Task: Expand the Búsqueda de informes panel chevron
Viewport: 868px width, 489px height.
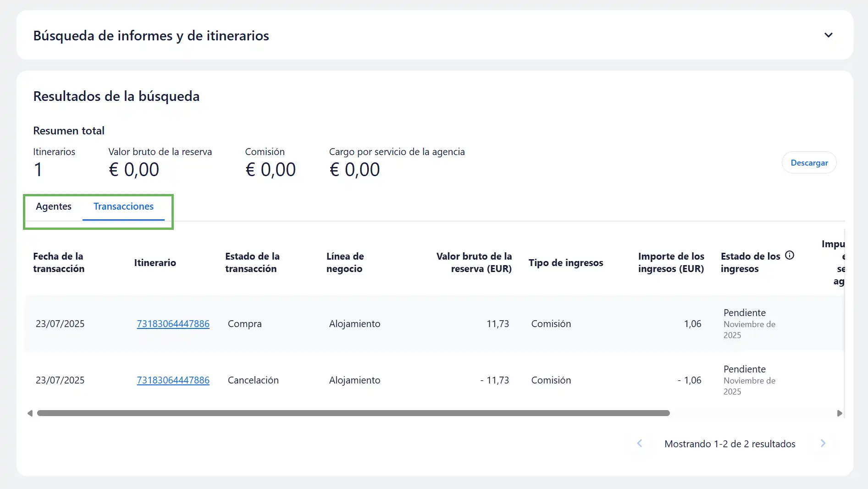Action: click(x=828, y=35)
